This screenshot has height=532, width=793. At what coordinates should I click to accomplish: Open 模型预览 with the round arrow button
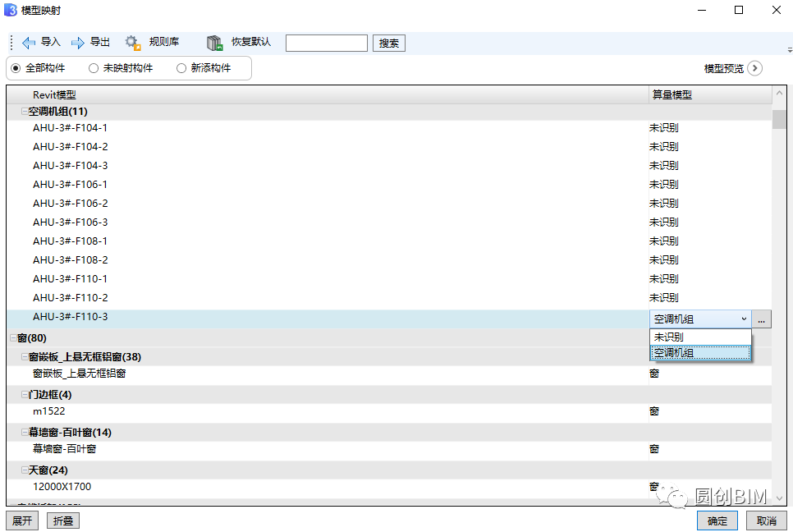tap(754, 68)
